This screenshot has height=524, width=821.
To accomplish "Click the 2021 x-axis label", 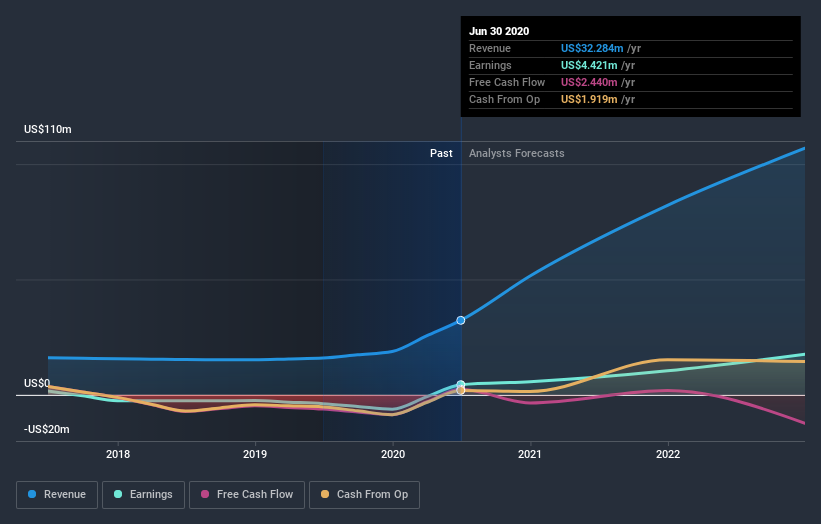I will click(530, 454).
